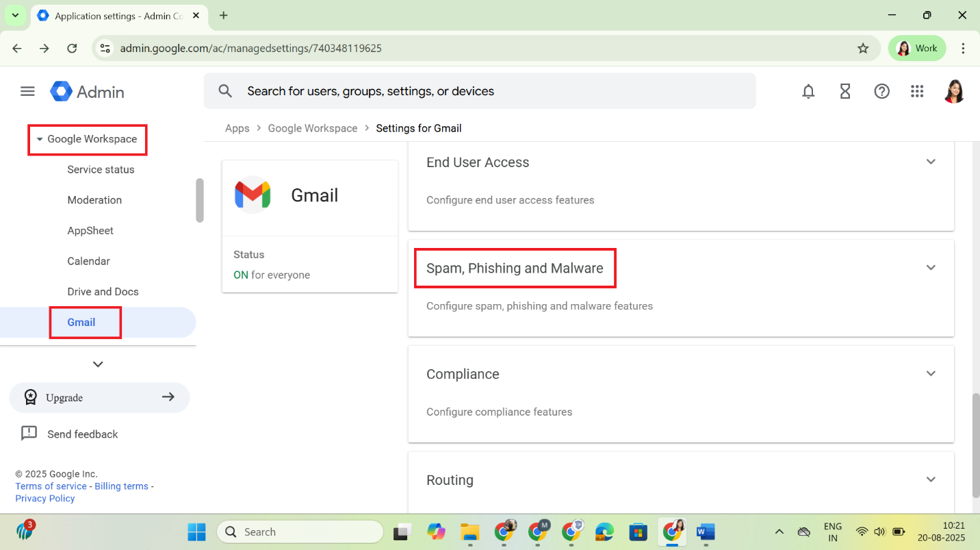Expand Spam, Phishing and Malware section
The image size is (980, 550).
click(x=931, y=267)
